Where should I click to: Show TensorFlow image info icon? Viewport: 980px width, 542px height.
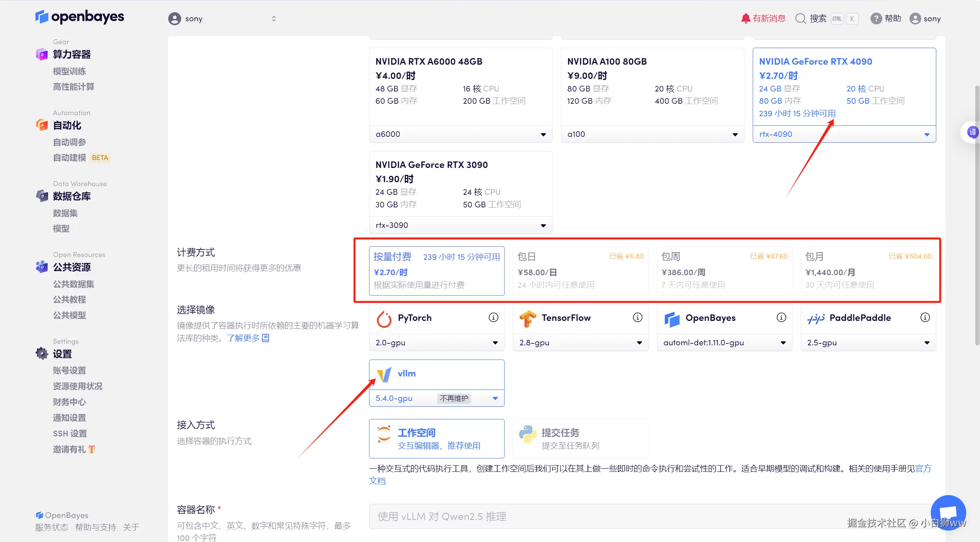[637, 317]
